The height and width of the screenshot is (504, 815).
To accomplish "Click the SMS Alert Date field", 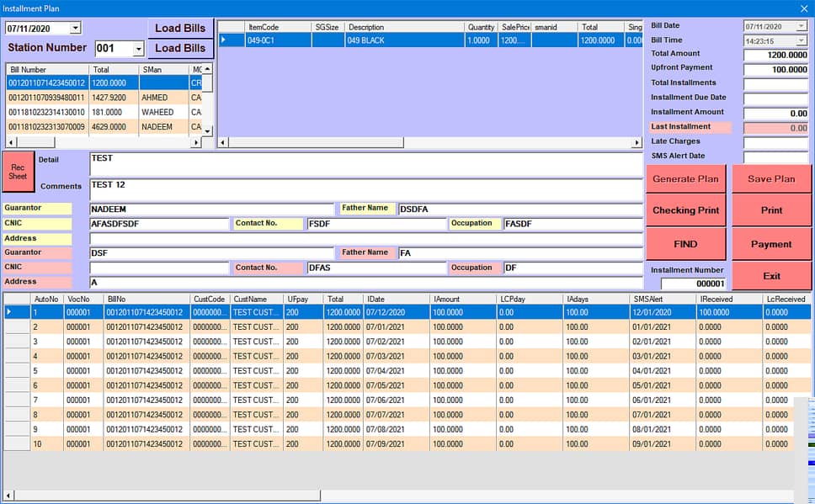I will pos(776,157).
